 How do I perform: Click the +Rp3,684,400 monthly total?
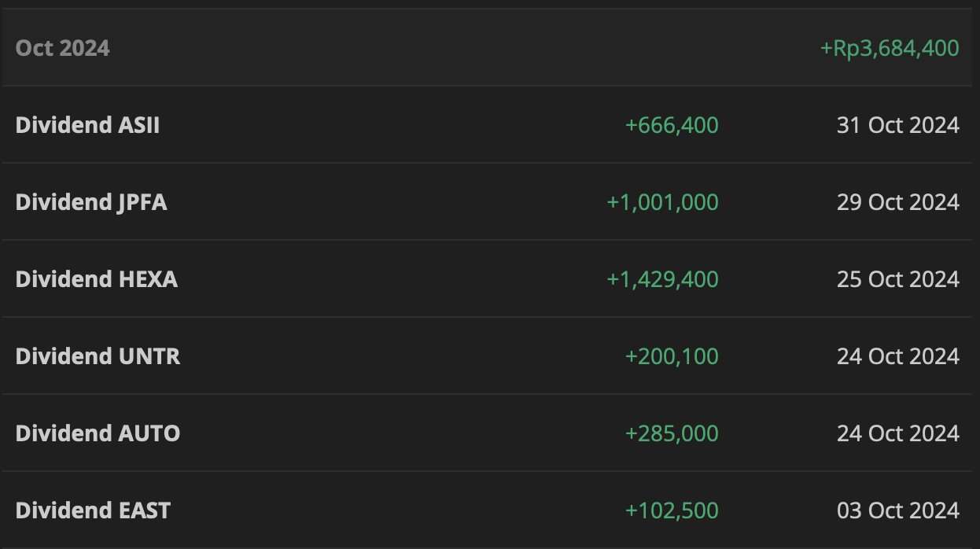[x=890, y=48]
